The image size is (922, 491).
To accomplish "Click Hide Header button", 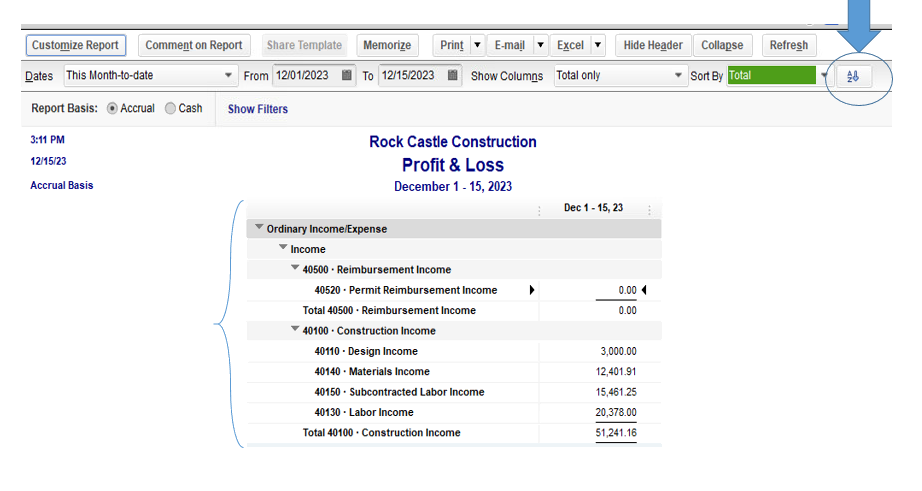I will click(x=653, y=45).
